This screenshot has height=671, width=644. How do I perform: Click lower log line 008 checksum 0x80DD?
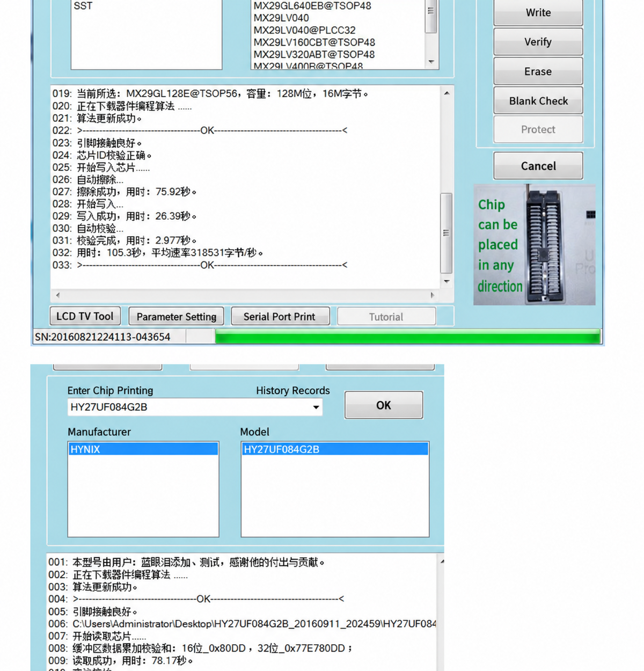point(201,648)
